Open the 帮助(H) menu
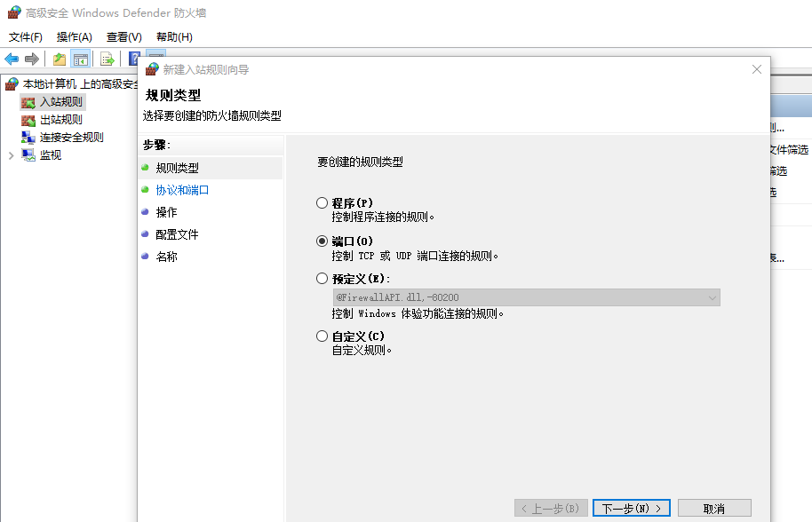Image resolution: width=812 pixels, height=522 pixels. pos(174,36)
